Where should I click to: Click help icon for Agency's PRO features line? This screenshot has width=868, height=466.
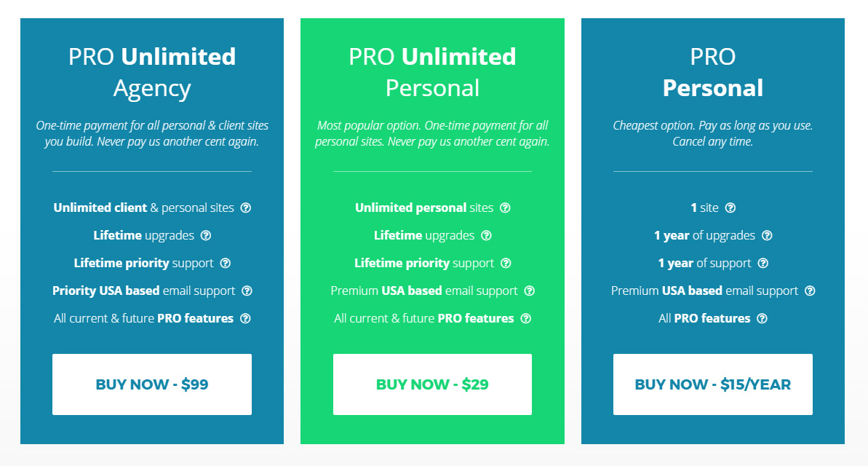point(245,318)
